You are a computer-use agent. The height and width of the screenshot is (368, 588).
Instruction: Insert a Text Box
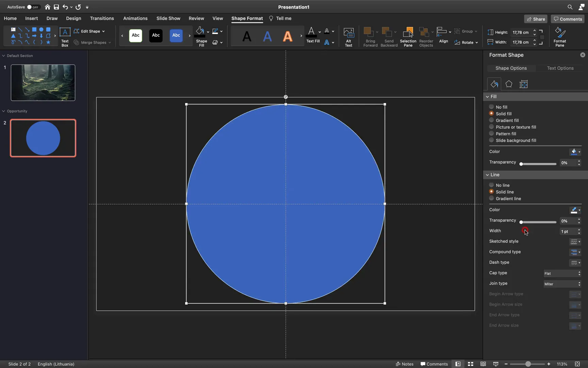pos(65,37)
